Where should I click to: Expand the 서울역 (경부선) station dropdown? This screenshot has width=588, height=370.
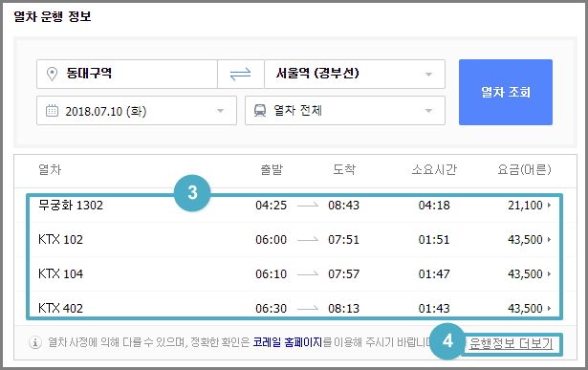(x=428, y=75)
